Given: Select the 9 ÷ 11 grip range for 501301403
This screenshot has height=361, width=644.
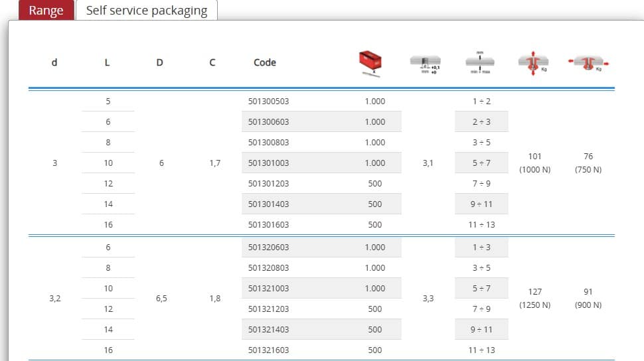Looking at the screenshot, I should coord(481,204).
